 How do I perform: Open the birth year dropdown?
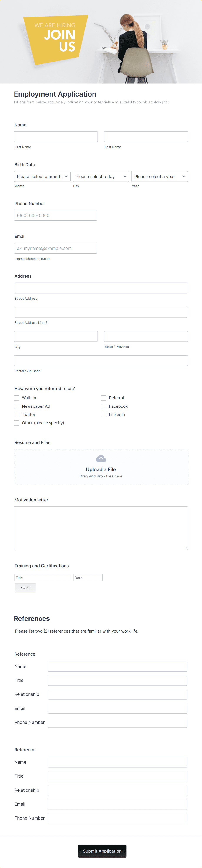pyautogui.click(x=159, y=176)
